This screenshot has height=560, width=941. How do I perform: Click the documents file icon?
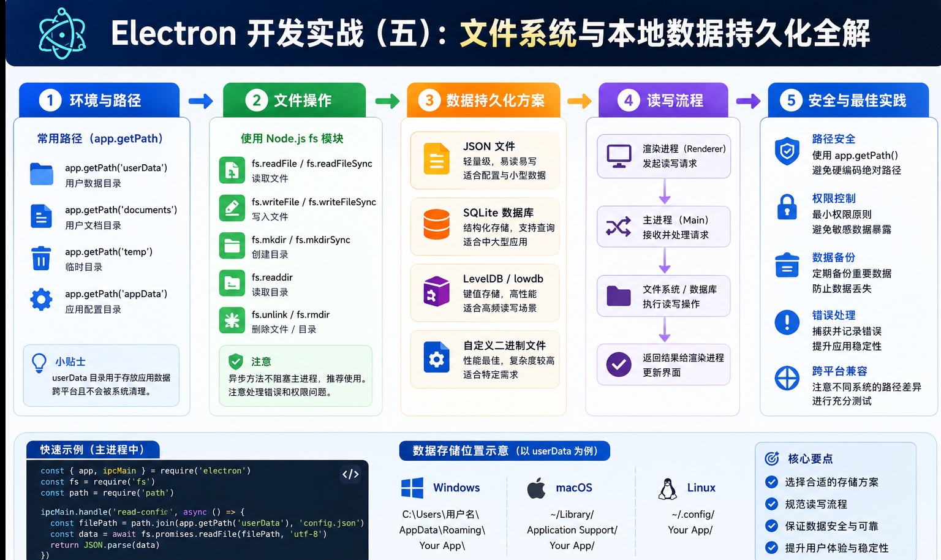(41, 216)
